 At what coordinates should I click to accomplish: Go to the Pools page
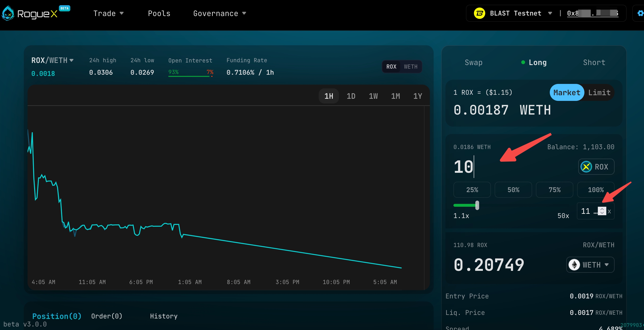tap(159, 13)
